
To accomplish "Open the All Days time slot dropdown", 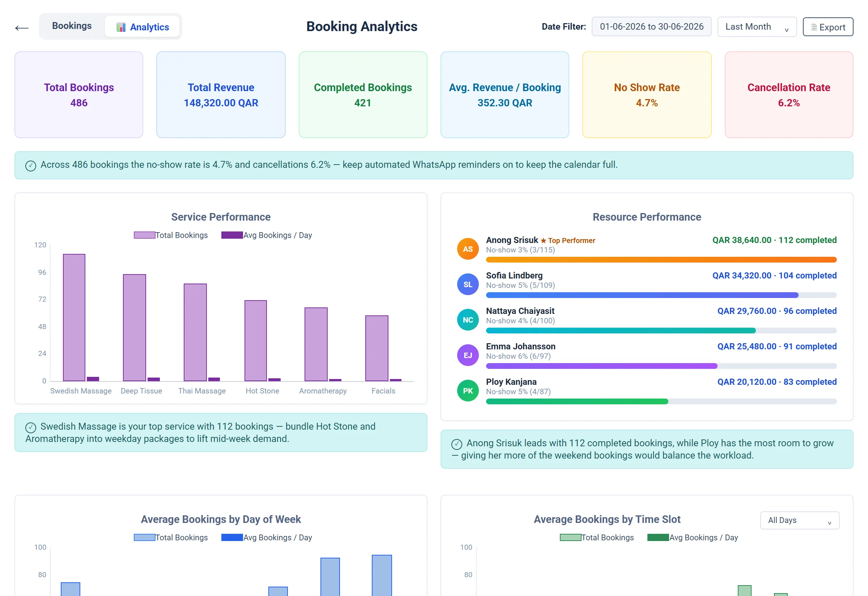I will point(800,520).
